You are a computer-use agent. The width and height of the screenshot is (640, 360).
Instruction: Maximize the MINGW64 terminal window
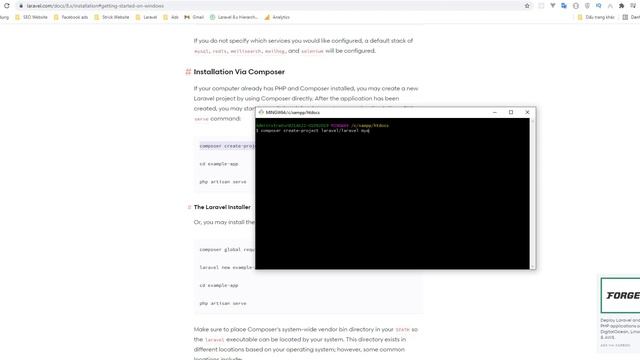tap(511, 112)
